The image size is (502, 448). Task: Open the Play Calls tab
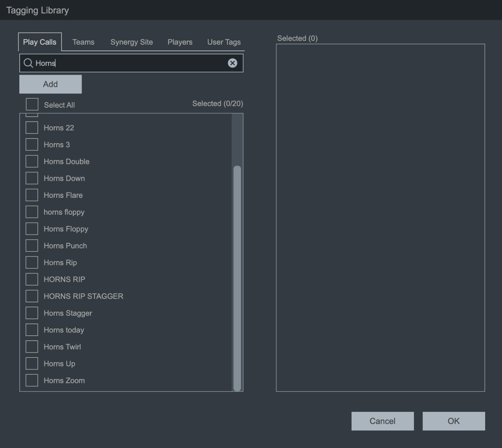point(40,42)
